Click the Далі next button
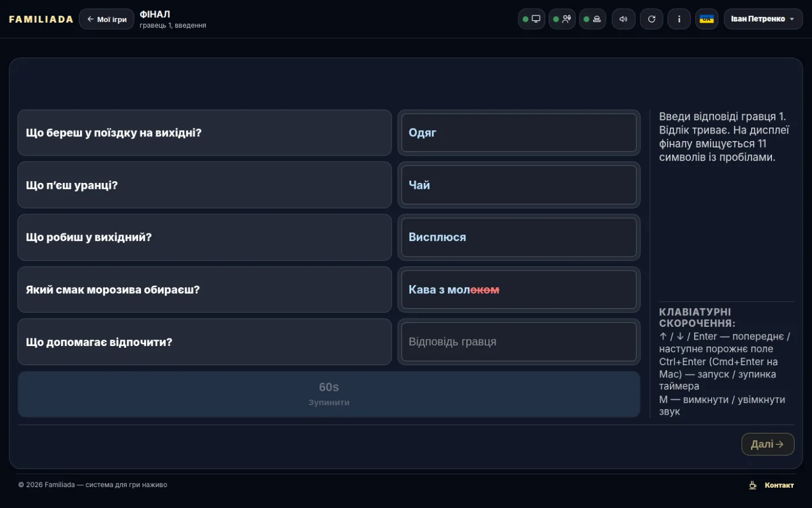 [x=767, y=444]
